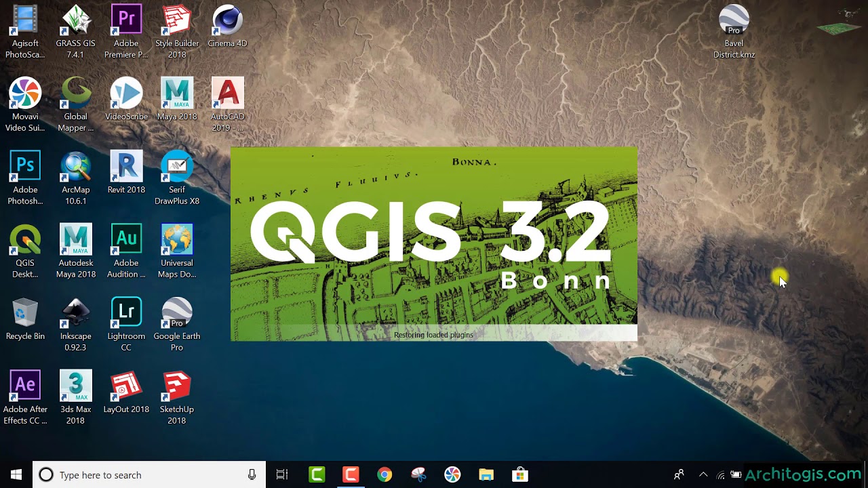Click the Wi-Fi network tray icon
This screenshot has height=488, width=868.
720,475
